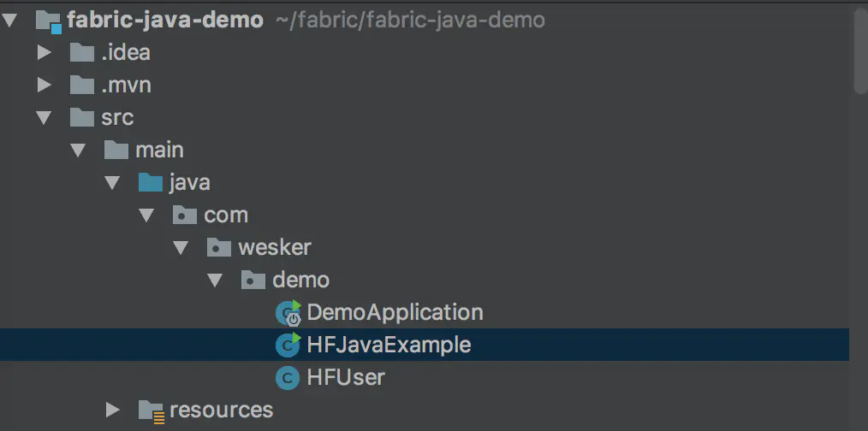This screenshot has width=868, height=431.
Task: Click the fabric-java-demo project module icon
Action: tap(49, 21)
